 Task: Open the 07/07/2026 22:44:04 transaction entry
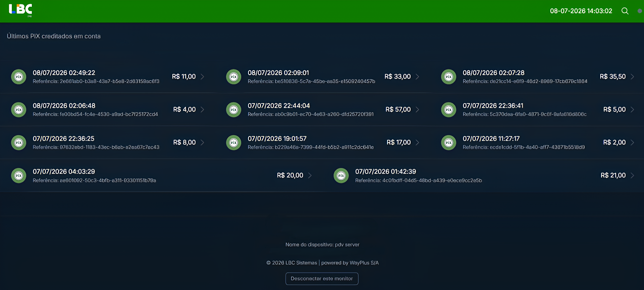[322, 109]
